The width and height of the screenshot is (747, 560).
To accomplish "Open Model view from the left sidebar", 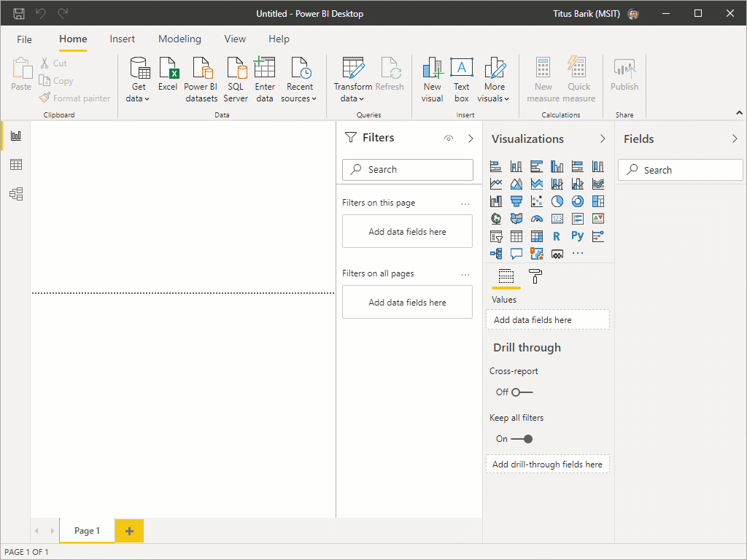I will coord(15,193).
